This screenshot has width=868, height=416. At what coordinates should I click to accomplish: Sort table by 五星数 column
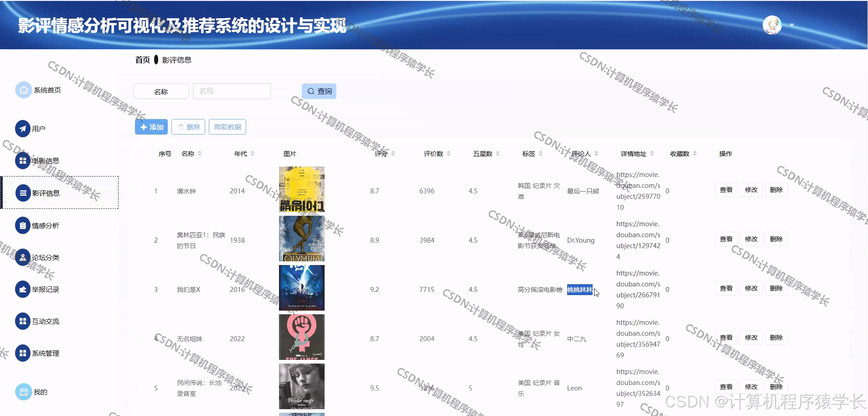coord(498,154)
